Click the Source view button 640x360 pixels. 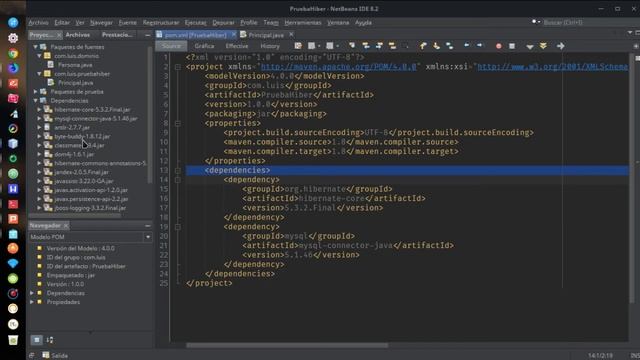click(171, 46)
